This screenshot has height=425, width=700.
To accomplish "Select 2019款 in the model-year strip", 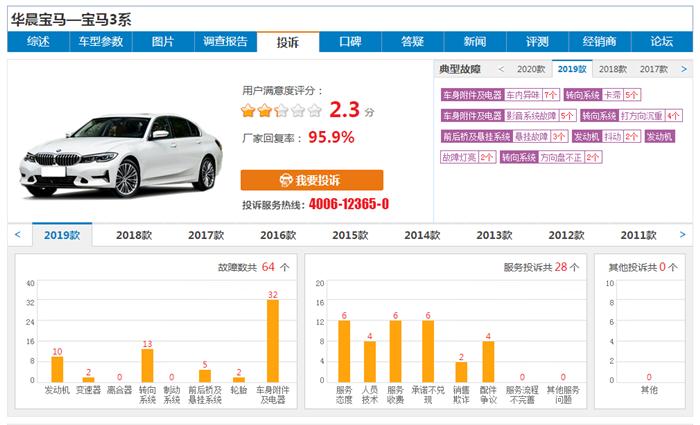I will (62, 235).
